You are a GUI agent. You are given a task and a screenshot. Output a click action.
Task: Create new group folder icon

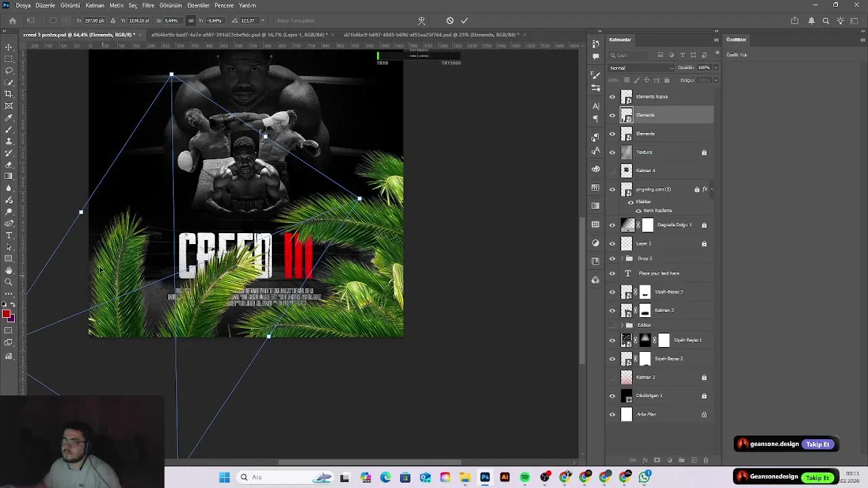click(682, 460)
